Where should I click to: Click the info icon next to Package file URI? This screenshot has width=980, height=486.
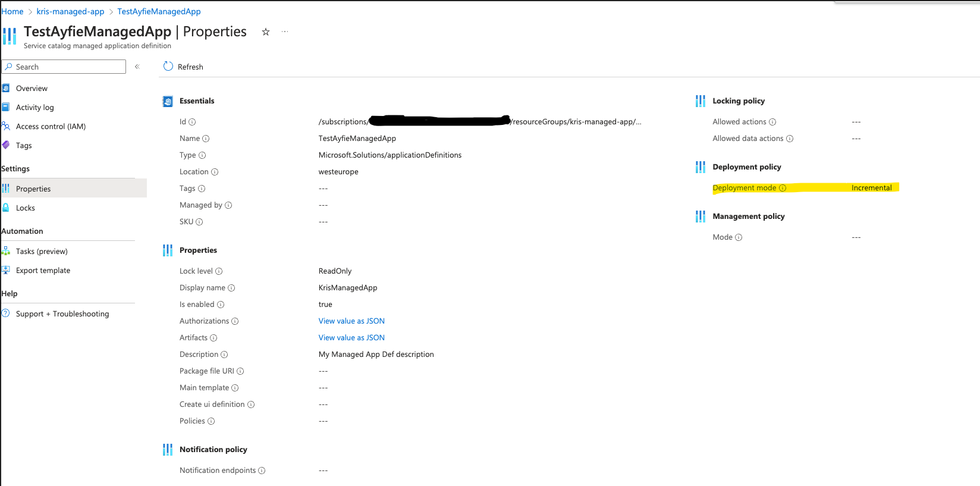[x=240, y=371]
